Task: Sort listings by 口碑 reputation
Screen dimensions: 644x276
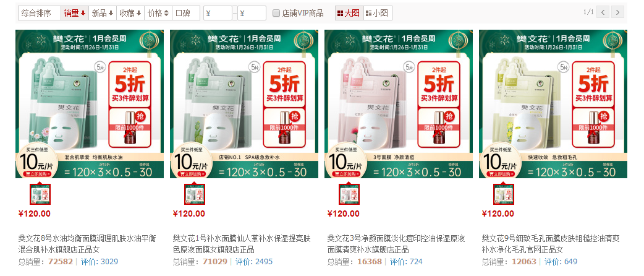Action: 186,13
